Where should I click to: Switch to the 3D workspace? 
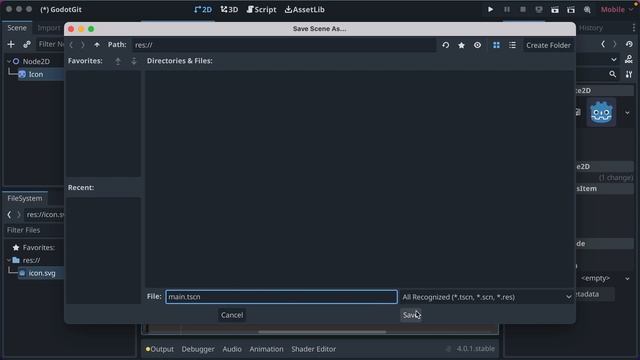tap(229, 9)
